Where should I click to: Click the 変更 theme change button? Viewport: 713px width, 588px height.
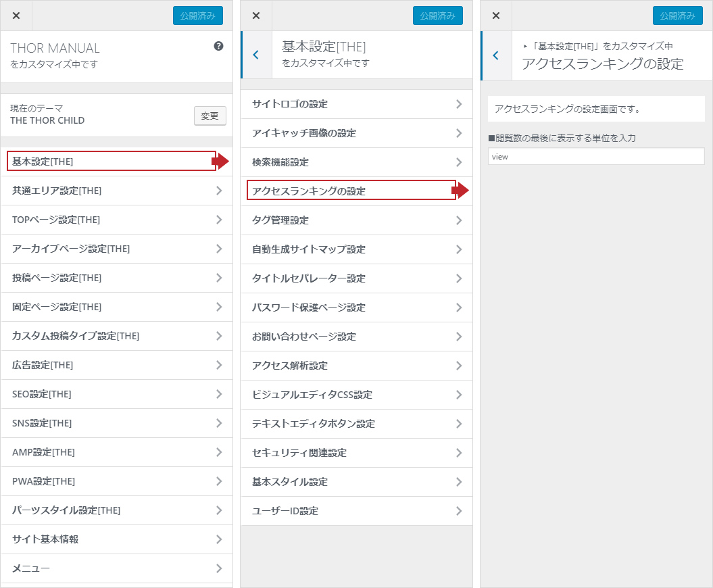(210, 116)
